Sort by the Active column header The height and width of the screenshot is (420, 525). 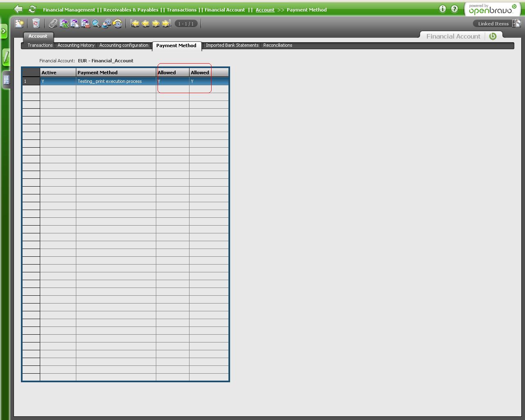tap(58, 73)
